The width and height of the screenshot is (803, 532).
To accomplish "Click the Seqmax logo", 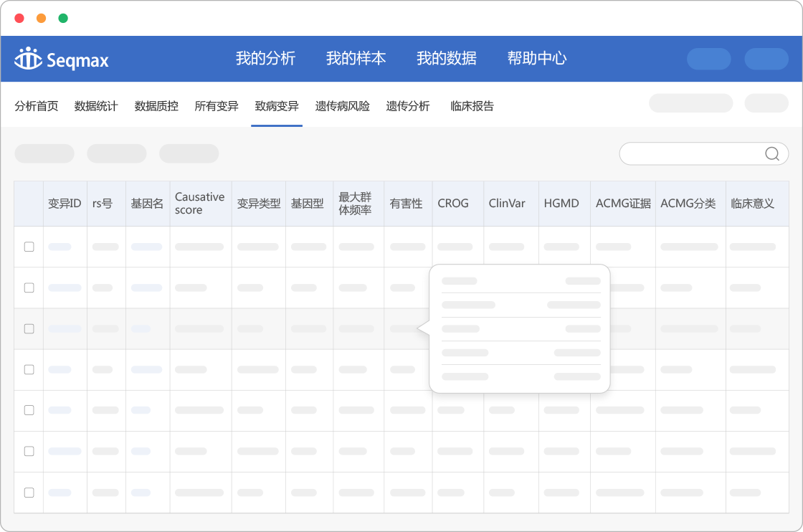I will 62,59.
